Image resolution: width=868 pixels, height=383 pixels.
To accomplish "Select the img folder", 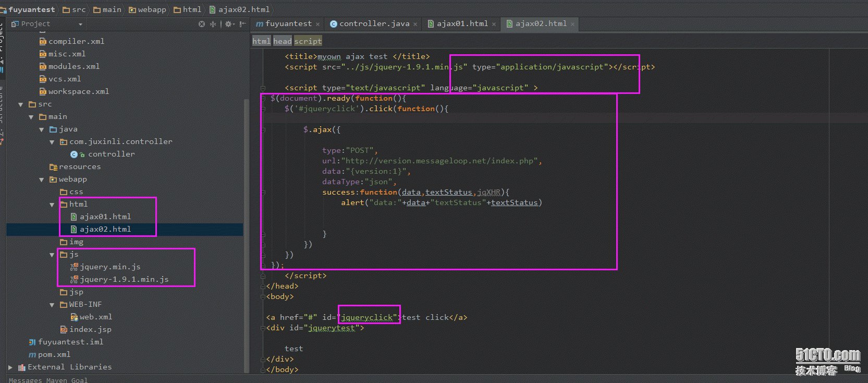I will 71,242.
